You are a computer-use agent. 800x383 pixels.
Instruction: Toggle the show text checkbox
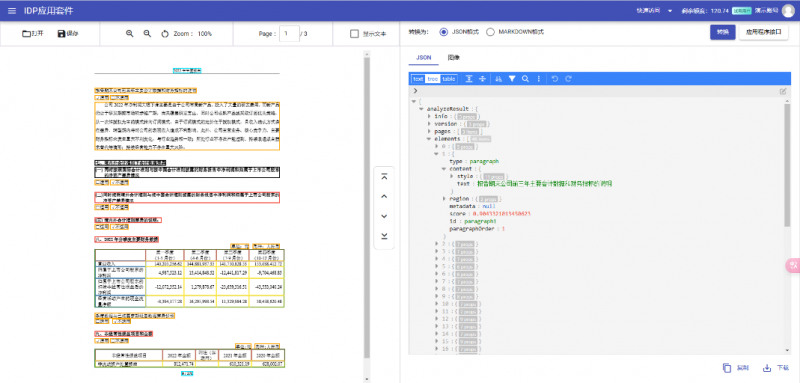click(x=354, y=34)
